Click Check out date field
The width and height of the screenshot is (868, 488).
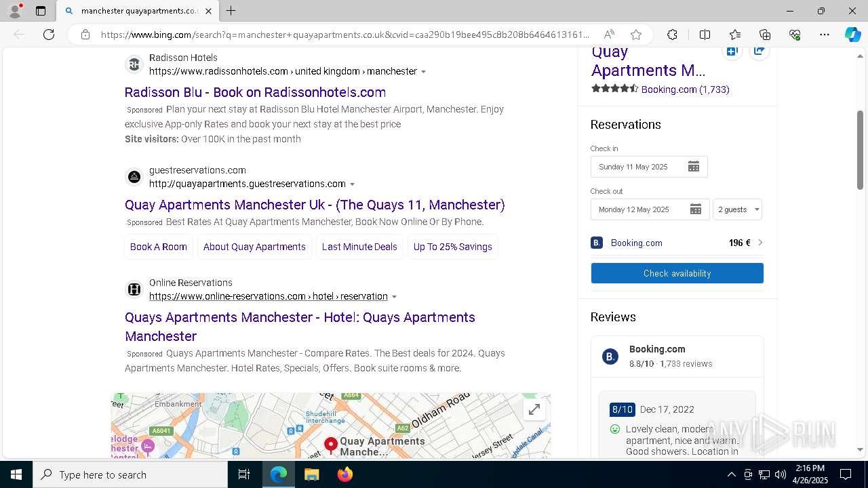point(650,209)
